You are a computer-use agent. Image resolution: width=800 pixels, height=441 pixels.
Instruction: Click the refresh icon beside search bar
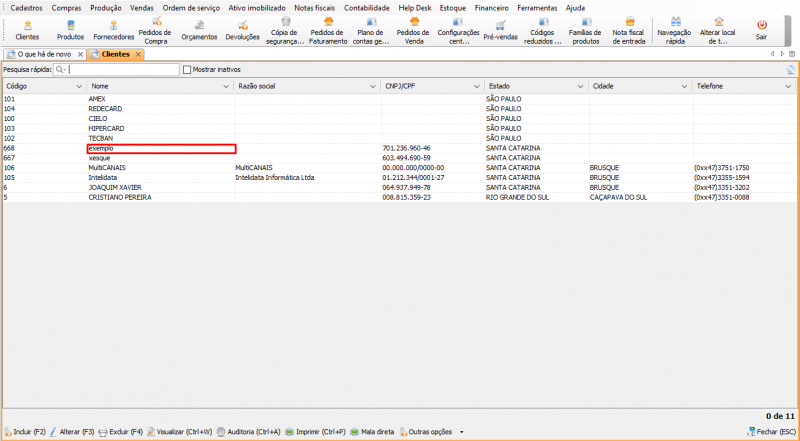pyautogui.click(x=790, y=69)
